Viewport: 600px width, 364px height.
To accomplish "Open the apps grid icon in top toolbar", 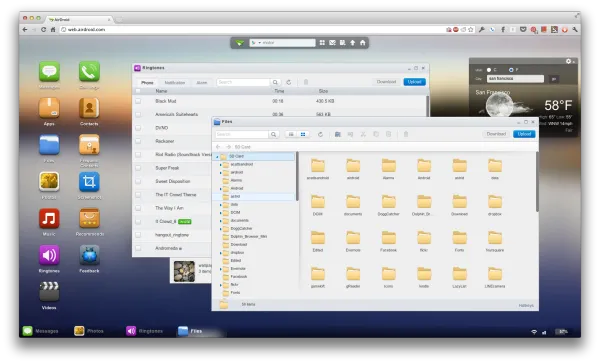I will click(x=322, y=43).
